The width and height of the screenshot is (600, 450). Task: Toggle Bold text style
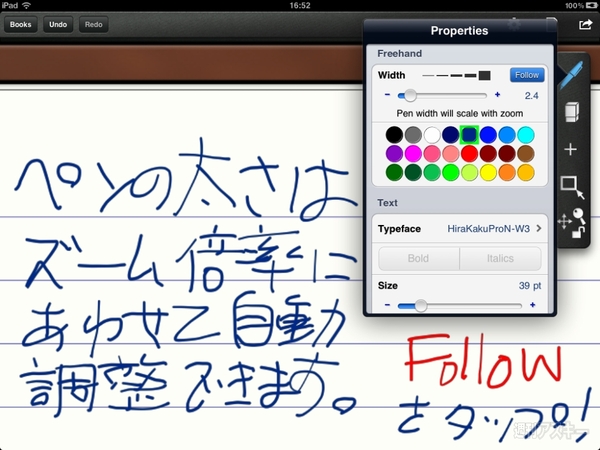point(419,258)
